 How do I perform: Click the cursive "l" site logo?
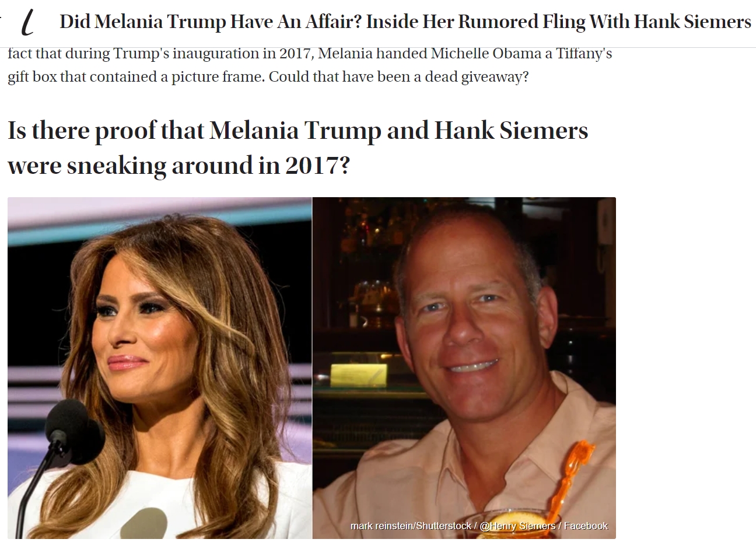(x=27, y=22)
